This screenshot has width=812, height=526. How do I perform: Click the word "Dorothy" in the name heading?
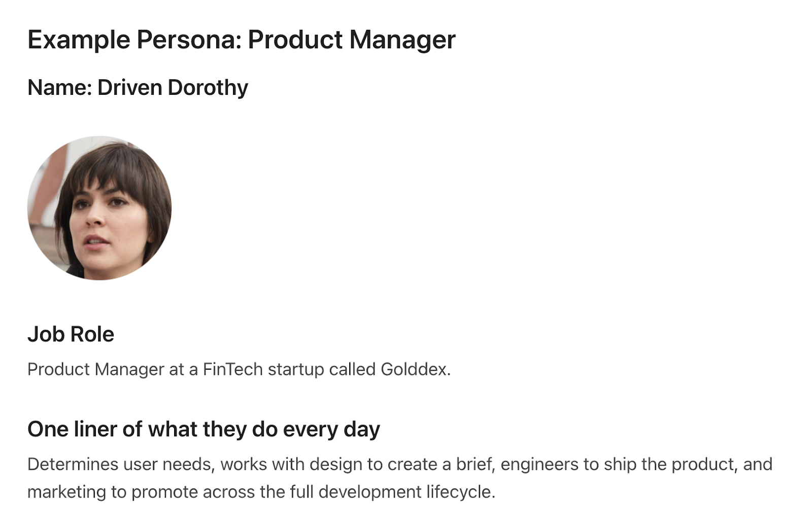pos(208,88)
